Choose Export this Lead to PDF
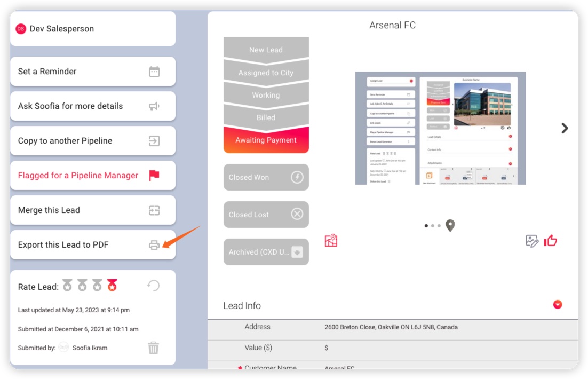 (93, 244)
